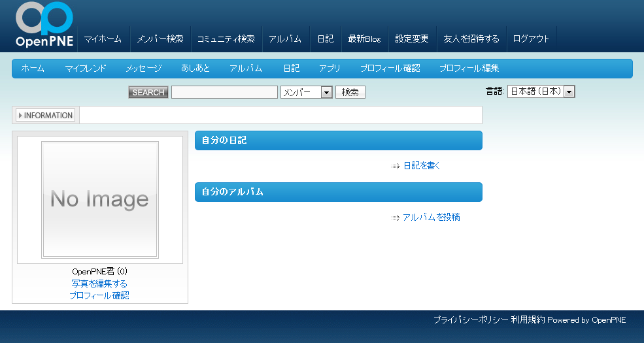Viewport: 644px width, 343px height.
Task: Open プライバシーポリシー footer link
Action: [x=471, y=320]
